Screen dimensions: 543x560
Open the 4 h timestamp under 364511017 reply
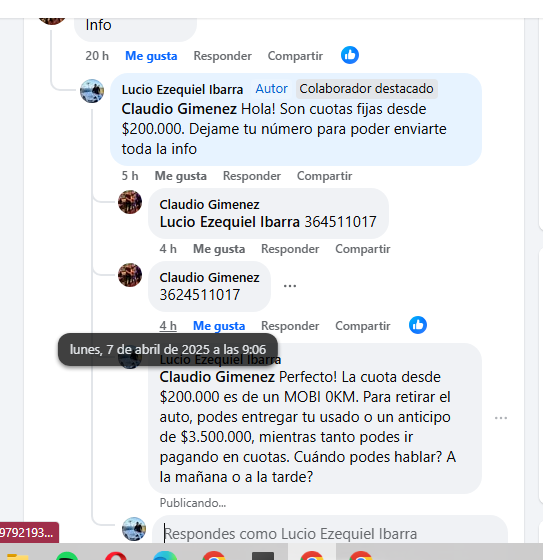click(x=168, y=249)
